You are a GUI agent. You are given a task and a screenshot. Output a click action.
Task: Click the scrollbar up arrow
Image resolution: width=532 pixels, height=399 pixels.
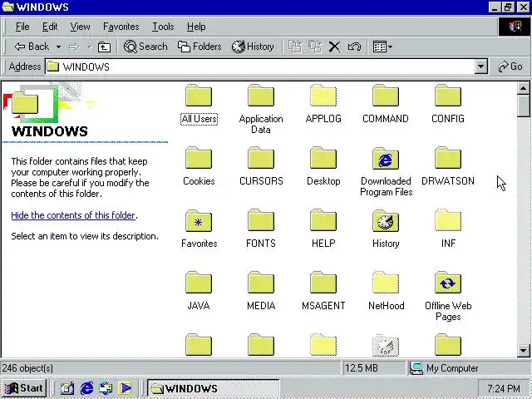point(523,88)
